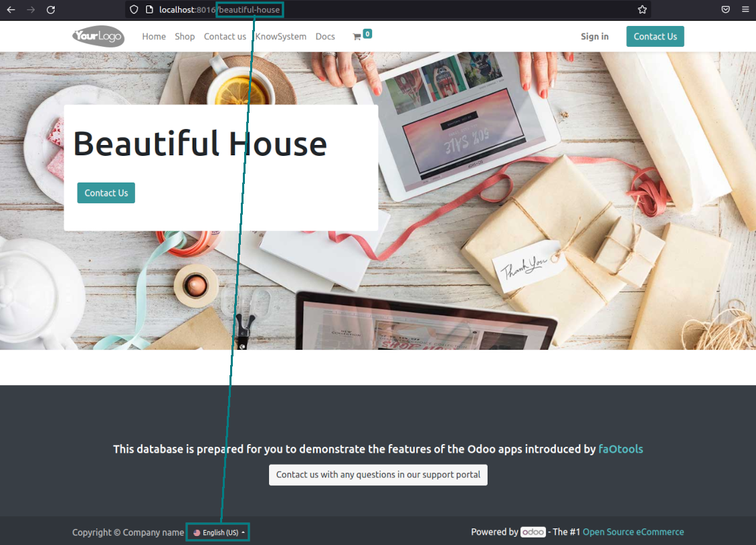This screenshot has width=756, height=545.
Task: Open the KnowSystem menu item
Action: (x=280, y=36)
